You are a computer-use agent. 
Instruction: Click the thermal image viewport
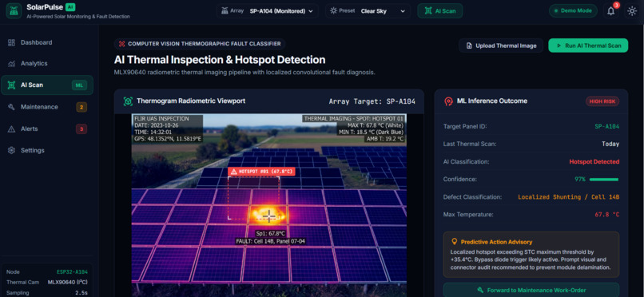coord(269,205)
